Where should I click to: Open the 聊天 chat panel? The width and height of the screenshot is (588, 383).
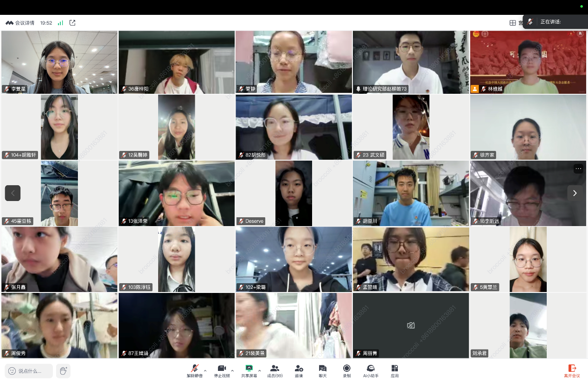click(x=322, y=370)
